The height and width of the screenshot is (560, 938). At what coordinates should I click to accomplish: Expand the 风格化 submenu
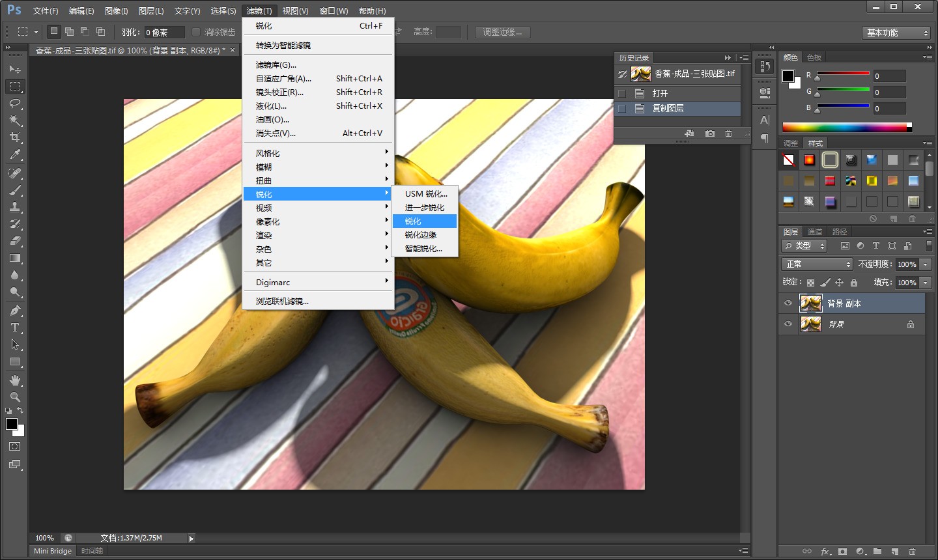pos(318,153)
